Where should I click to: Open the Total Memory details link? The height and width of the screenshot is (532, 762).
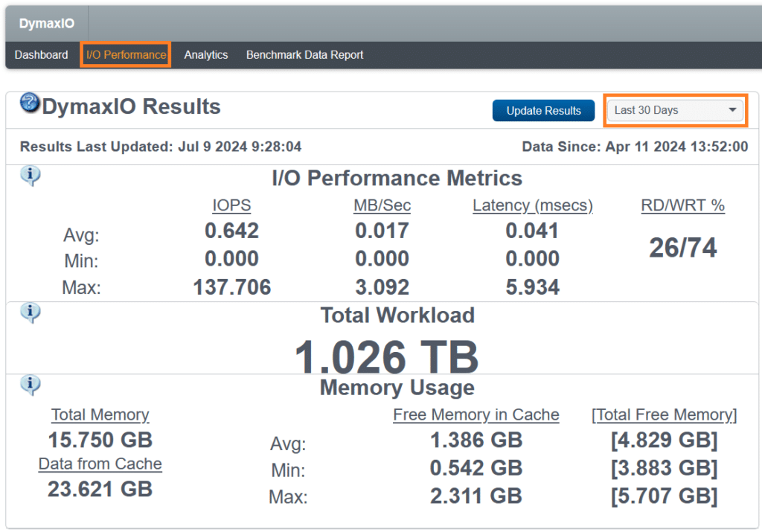point(100,415)
